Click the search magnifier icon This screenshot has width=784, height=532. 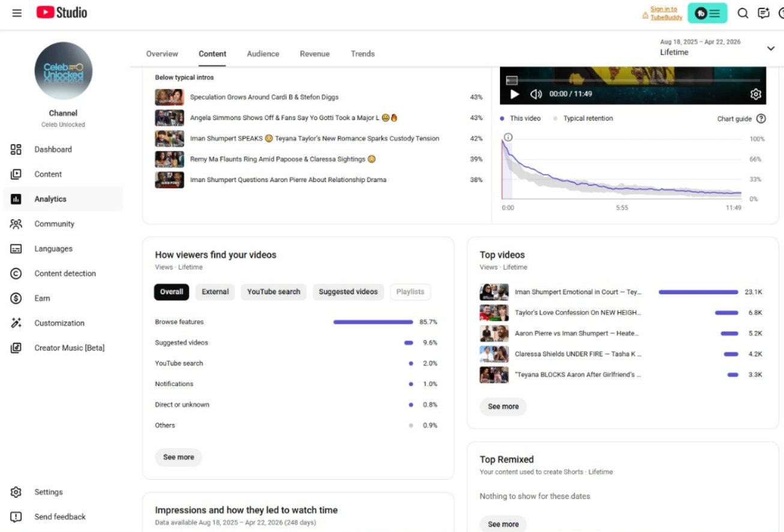tap(743, 13)
